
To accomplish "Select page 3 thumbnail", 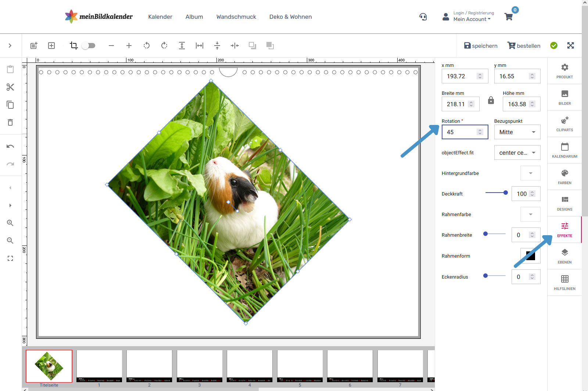I will click(x=200, y=366).
